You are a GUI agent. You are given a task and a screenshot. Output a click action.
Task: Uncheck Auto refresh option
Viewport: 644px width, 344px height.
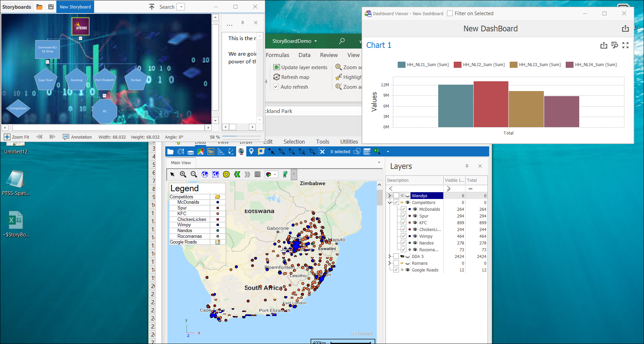pos(276,87)
